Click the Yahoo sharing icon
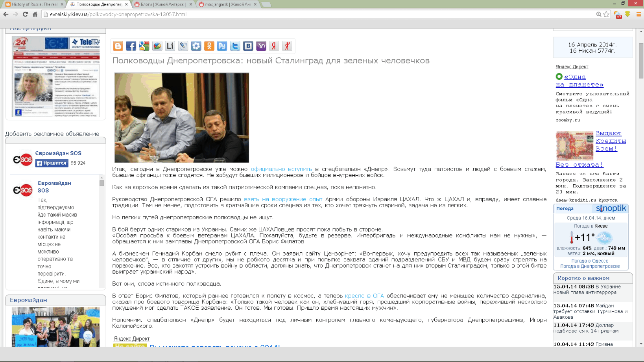 [x=261, y=46]
